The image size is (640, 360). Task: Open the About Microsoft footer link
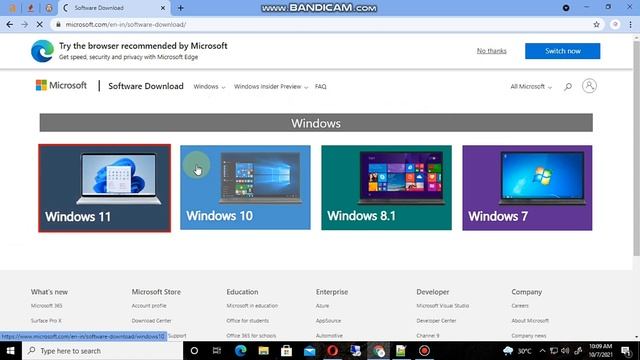point(530,321)
